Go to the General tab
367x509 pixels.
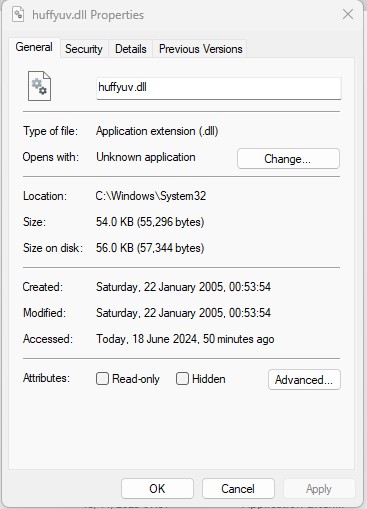tap(34, 47)
